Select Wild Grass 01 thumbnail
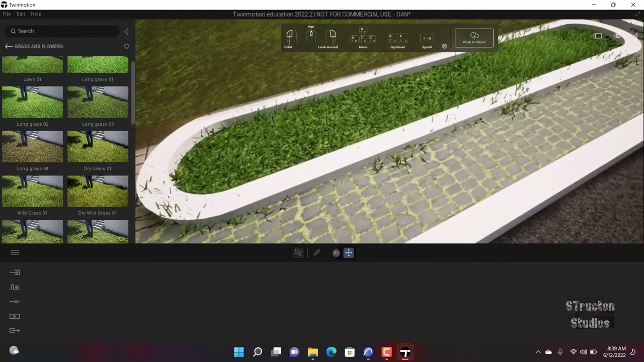The image size is (644, 362). point(32,191)
